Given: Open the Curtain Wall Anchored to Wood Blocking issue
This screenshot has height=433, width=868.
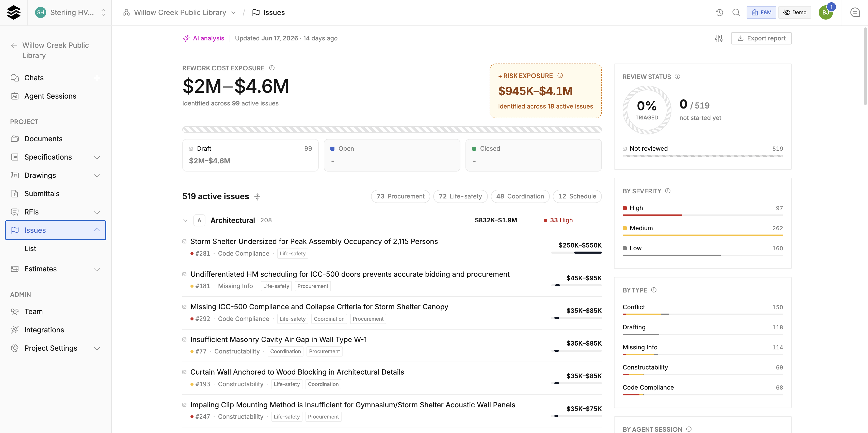Looking at the screenshot, I should (x=297, y=372).
